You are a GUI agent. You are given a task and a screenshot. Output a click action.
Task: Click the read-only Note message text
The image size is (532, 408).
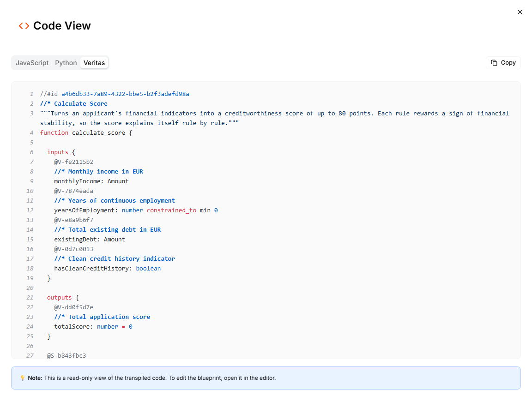(151, 378)
